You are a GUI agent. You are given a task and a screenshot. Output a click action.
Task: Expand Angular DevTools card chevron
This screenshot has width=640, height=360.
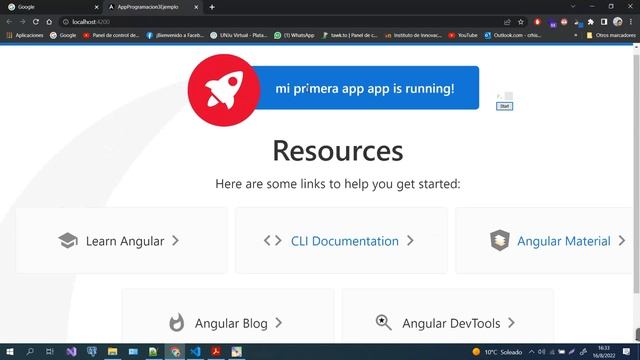point(511,323)
